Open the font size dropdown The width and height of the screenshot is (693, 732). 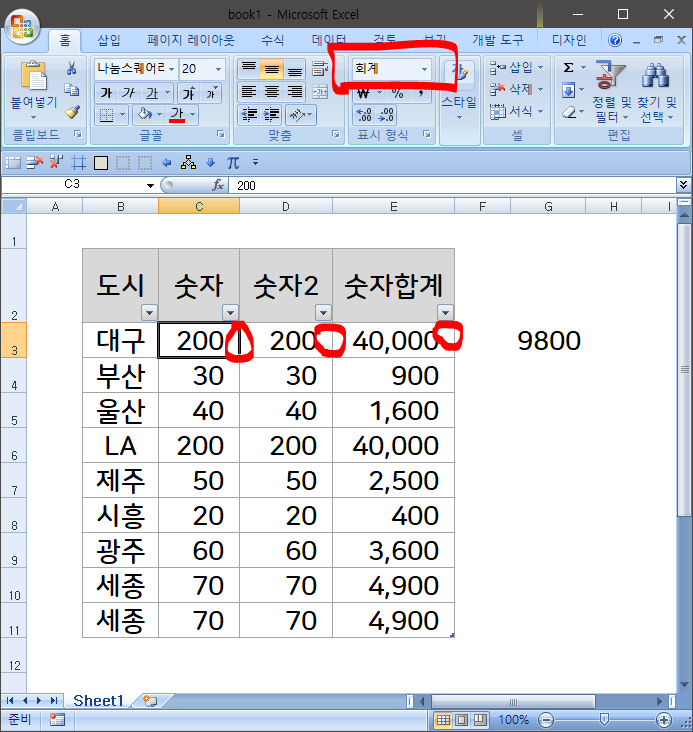[218, 69]
